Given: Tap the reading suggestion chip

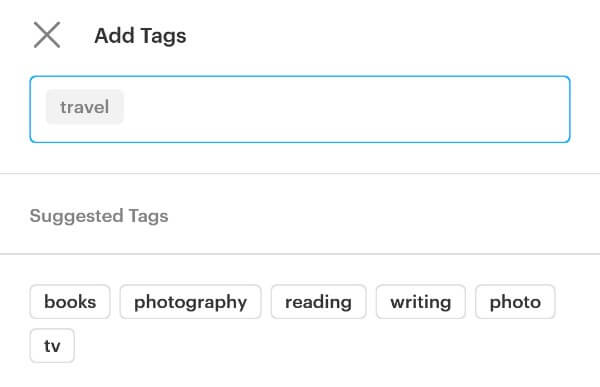Looking at the screenshot, I should 318,302.
